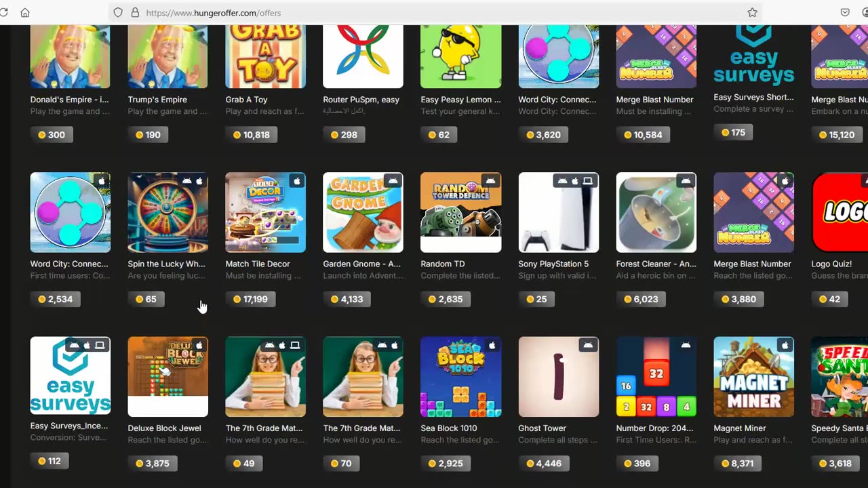The height and width of the screenshot is (488, 868).
Task: Open the Spin the Lucky Wheel title link
Action: click(166, 264)
